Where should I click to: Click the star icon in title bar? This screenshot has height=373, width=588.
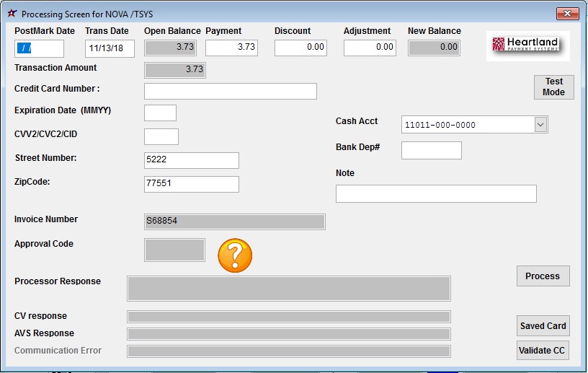point(12,14)
